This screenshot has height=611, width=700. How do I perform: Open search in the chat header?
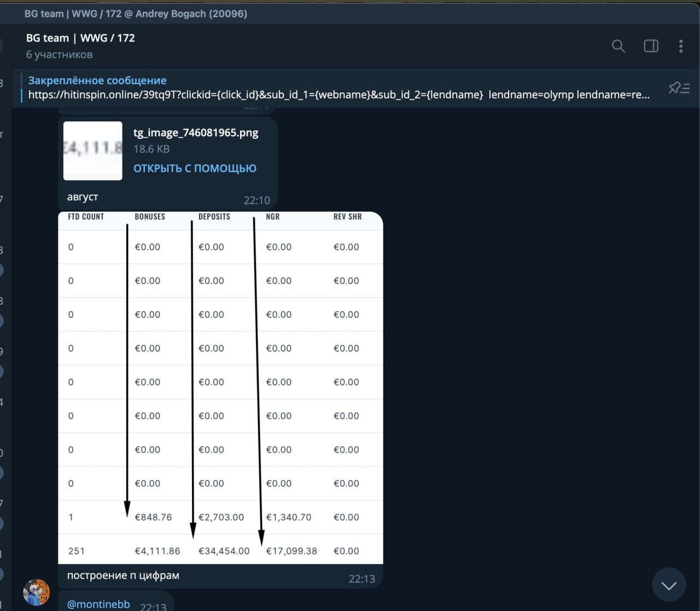[x=618, y=46]
